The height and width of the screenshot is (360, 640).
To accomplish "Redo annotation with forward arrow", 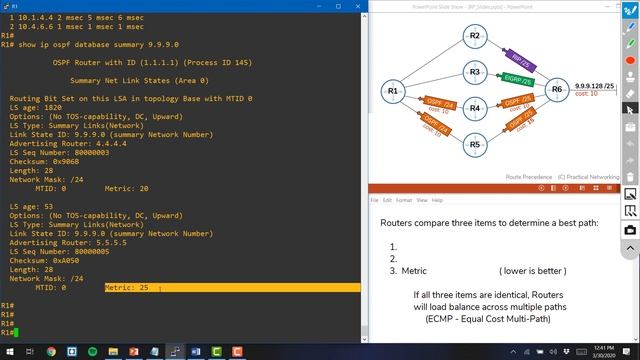I will click(x=630, y=160).
